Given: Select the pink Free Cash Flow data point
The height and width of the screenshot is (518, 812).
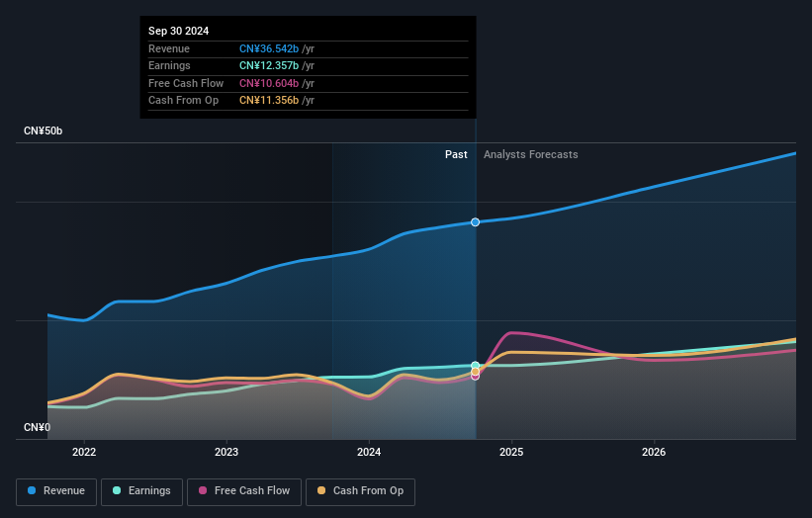Looking at the screenshot, I should (475, 377).
